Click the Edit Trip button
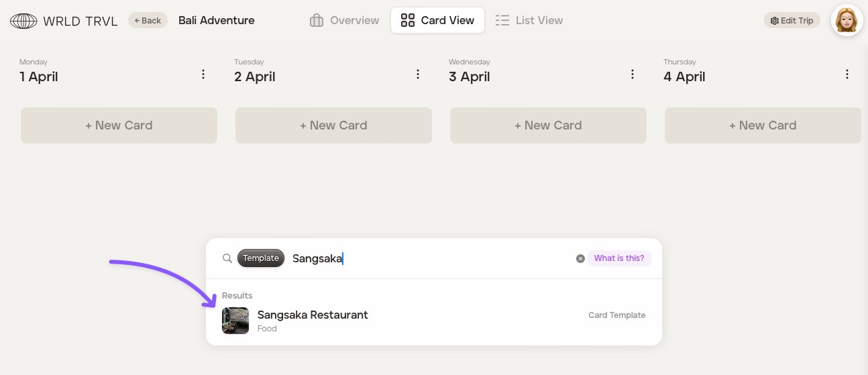 (x=792, y=20)
